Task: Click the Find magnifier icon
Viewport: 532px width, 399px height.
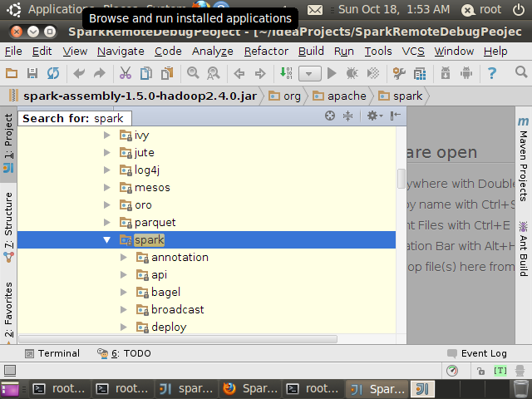Action: [193, 73]
